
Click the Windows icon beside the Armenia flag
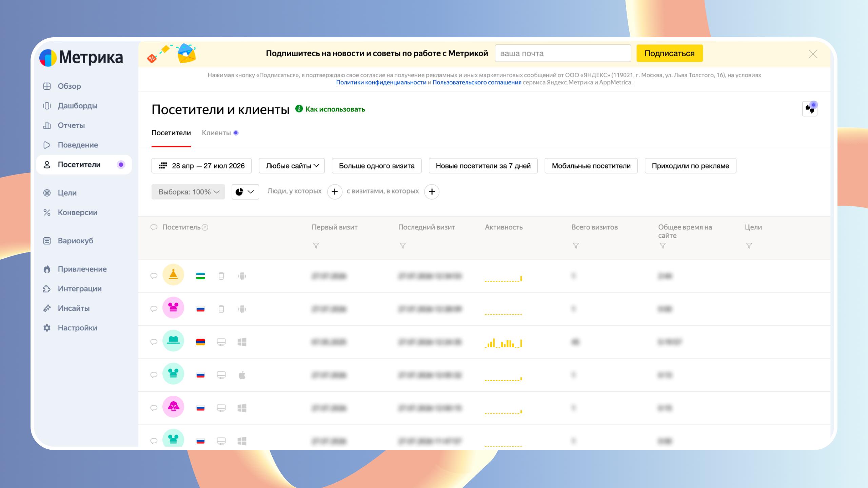242,342
